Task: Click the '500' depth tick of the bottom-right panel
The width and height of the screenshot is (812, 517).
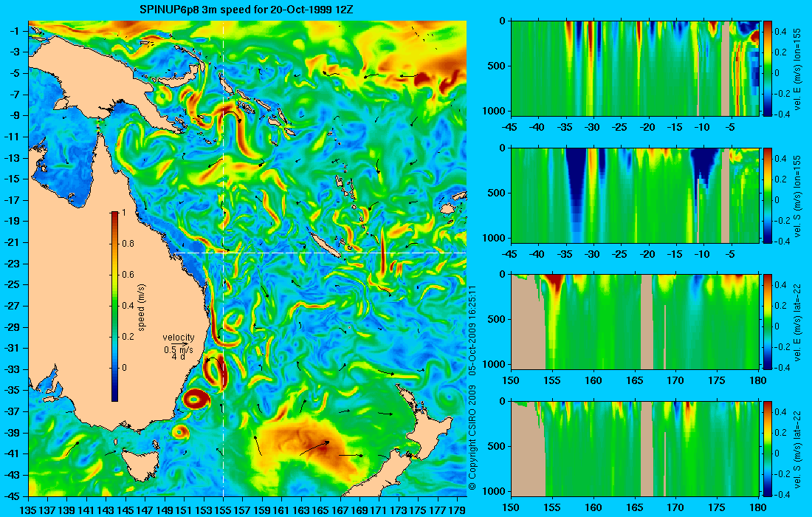Action: (x=498, y=446)
